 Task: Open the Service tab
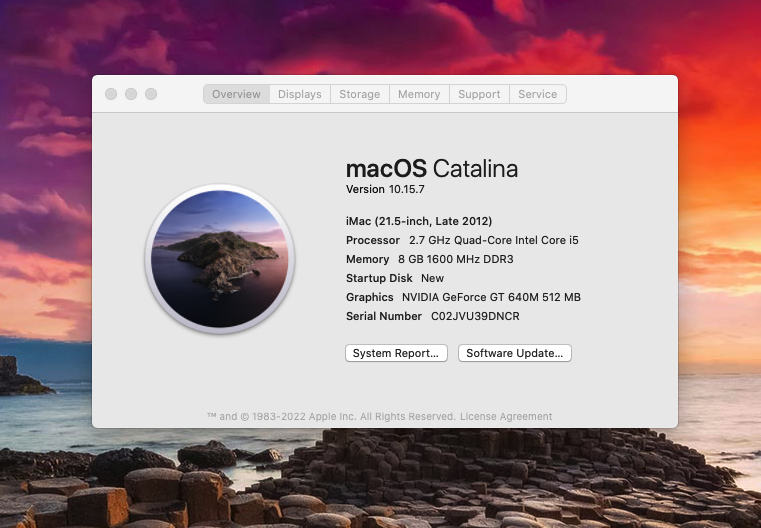tap(538, 94)
